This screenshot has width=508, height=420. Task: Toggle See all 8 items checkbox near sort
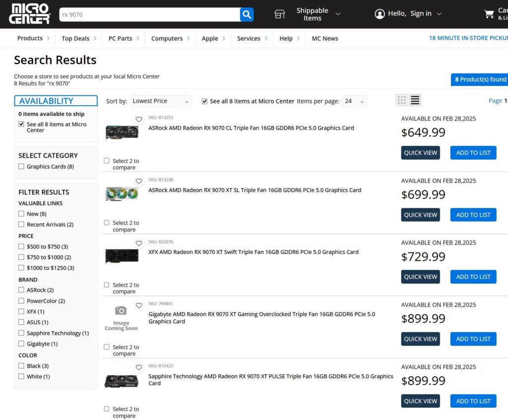pos(204,101)
